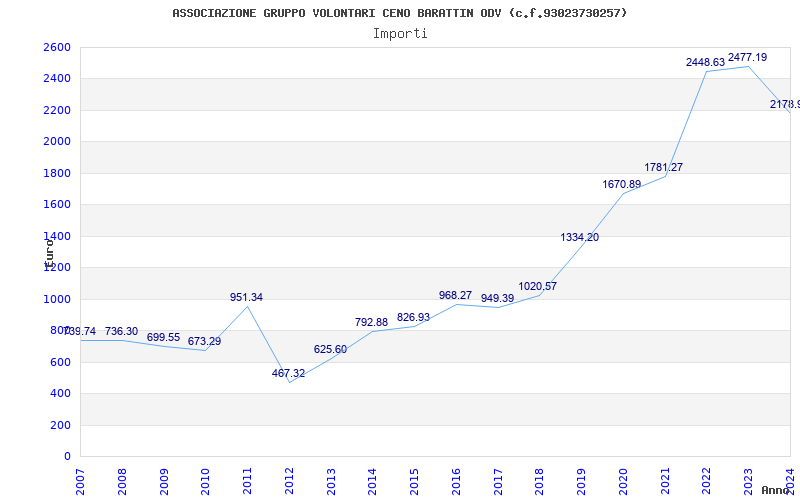Viewport: 800px width, 500px height.
Task: Click the y-axis value 2200
Action: pos(57,110)
